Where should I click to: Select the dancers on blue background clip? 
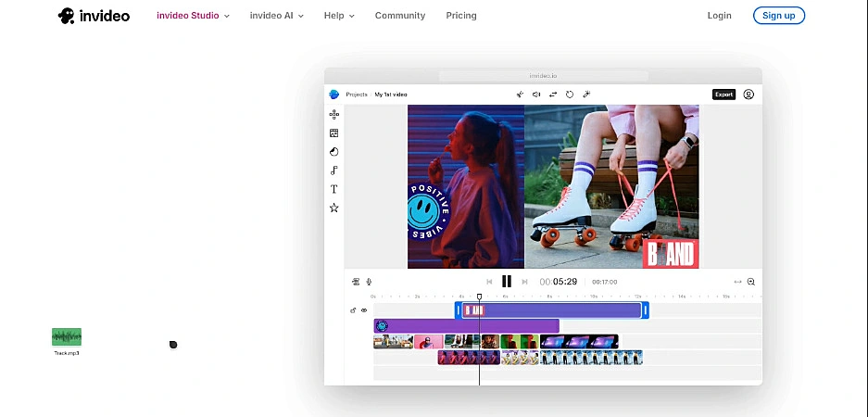pos(591,357)
